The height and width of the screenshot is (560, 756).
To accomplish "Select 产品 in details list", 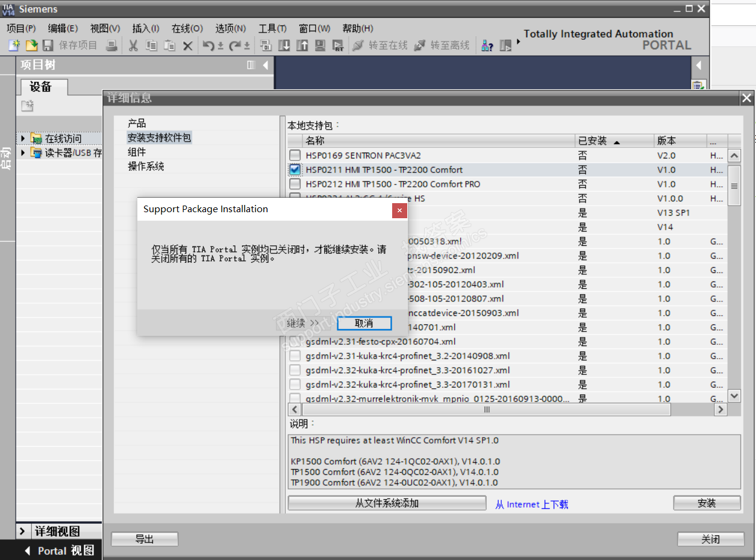I will 137,124.
